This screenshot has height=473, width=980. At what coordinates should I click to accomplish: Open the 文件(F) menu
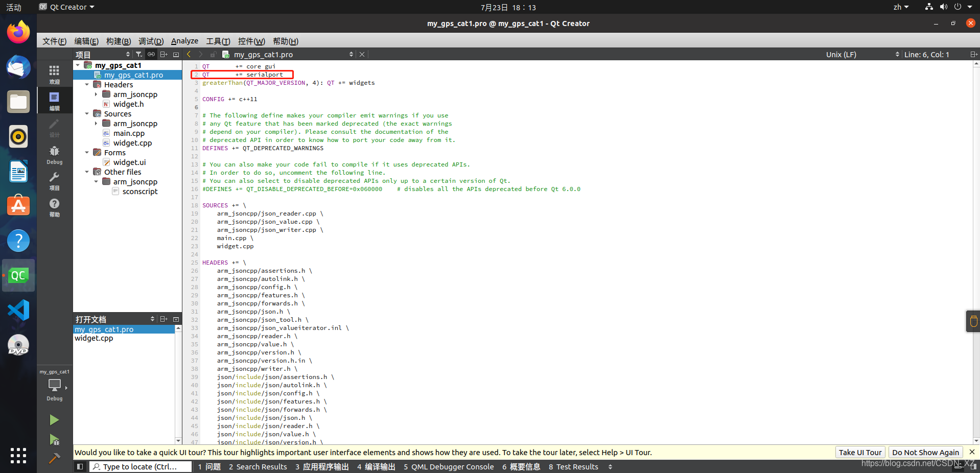point(54,41)
